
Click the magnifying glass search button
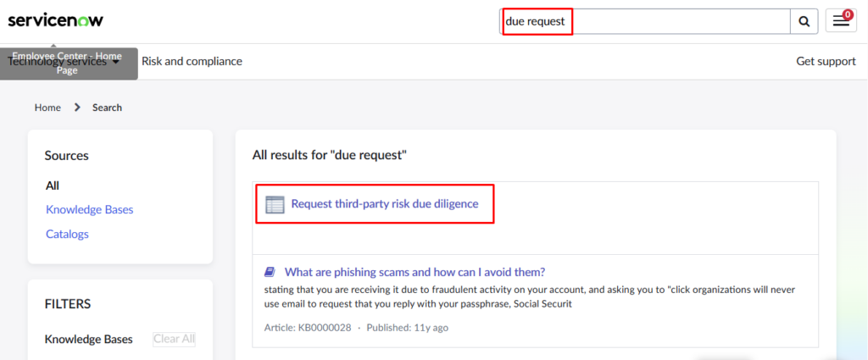click(804, 21)
